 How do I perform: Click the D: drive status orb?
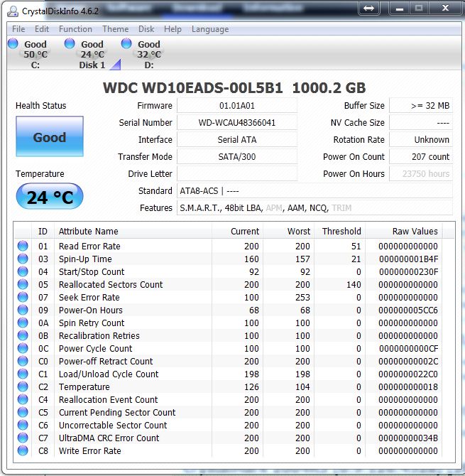[x=126, y=44]
